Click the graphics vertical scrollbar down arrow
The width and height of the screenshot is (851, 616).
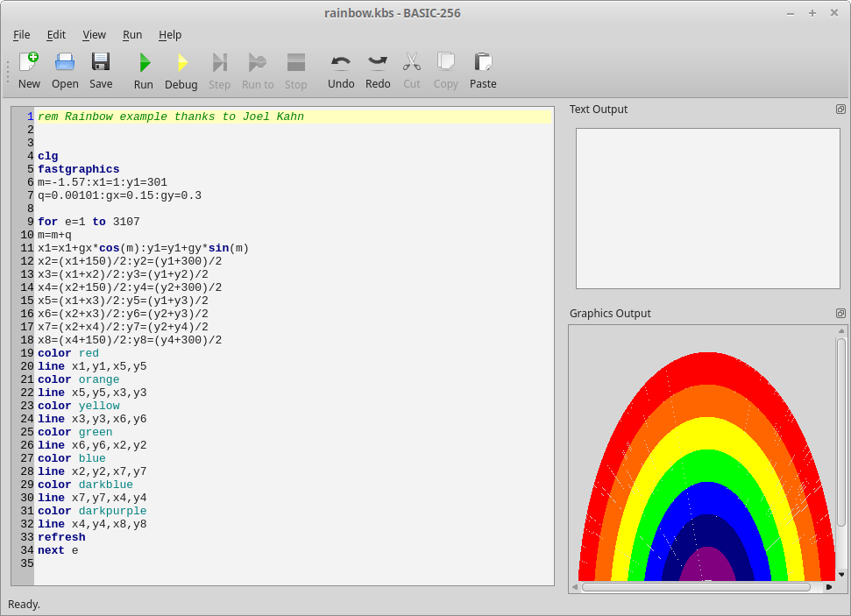(841, 574)
